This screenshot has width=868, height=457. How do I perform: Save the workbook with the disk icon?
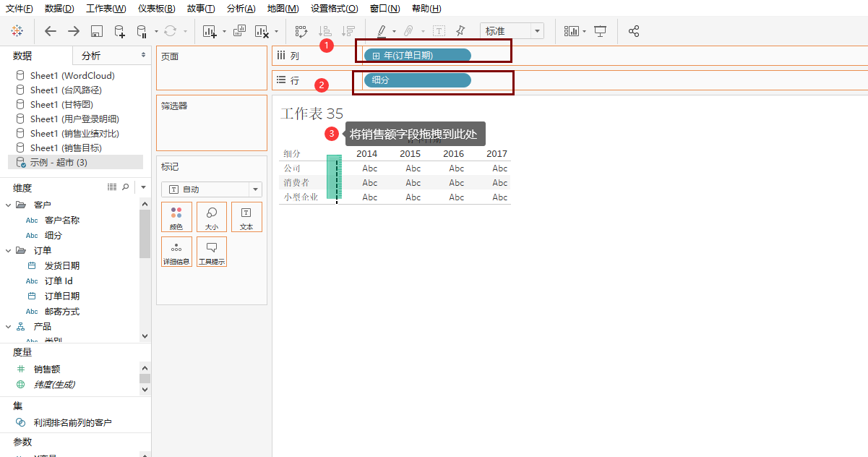(x=97, y=31)
